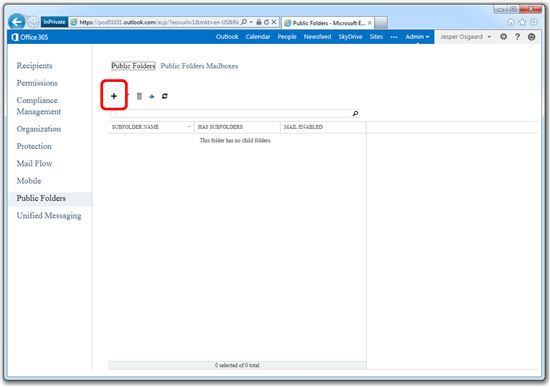Click the browser favorites star
Viewport: 550px width, 387px height.
tap(522, 22)
